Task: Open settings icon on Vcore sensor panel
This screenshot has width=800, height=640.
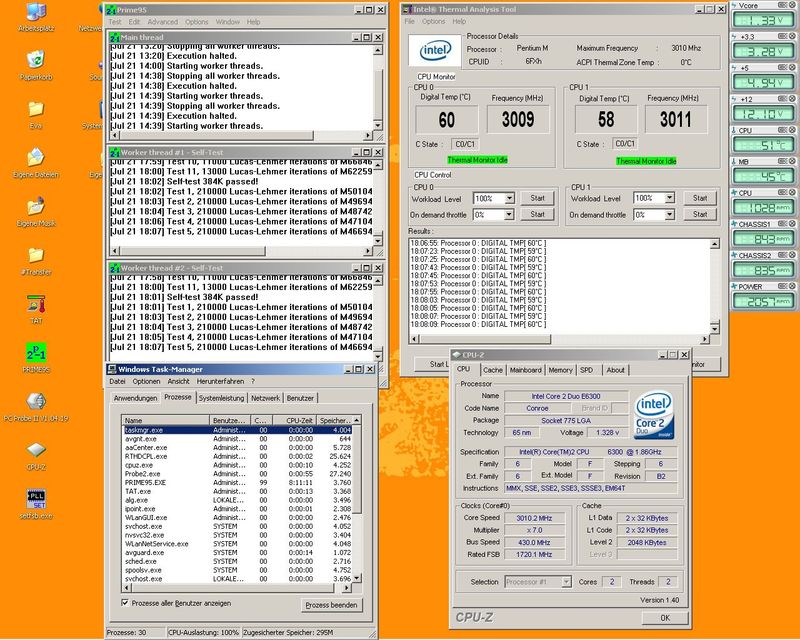Action: (x=783, y=5)
